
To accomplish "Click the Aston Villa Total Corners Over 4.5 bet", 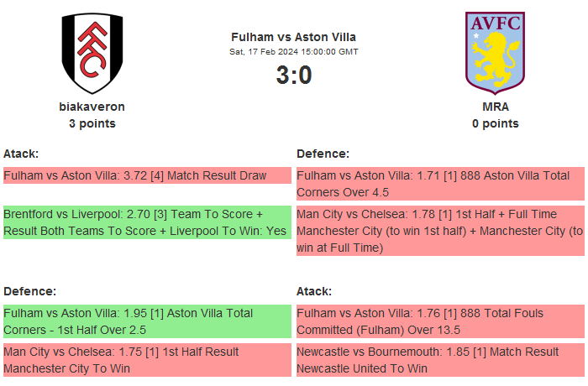I will (x=439, y=184).
